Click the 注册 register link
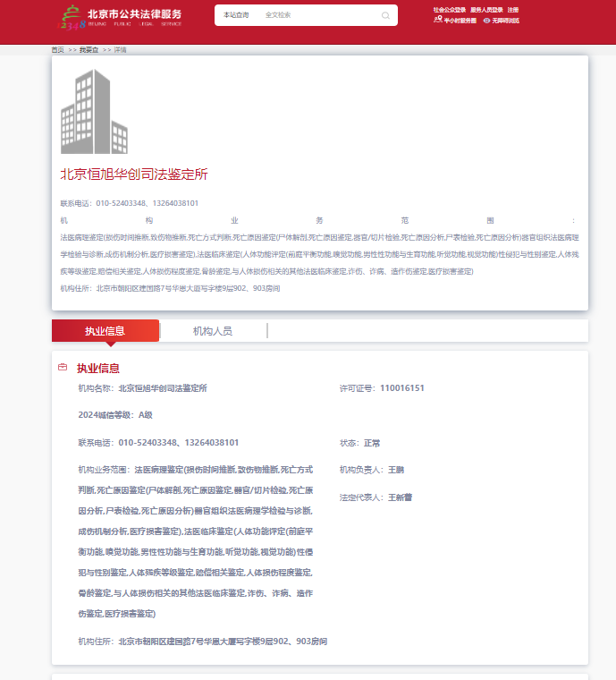The image size is (616, 680). click(512, 9)
